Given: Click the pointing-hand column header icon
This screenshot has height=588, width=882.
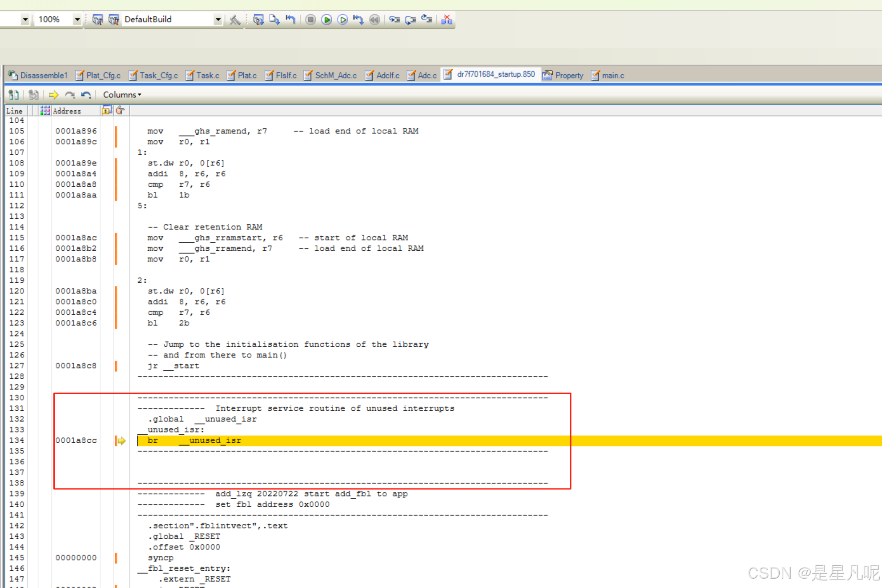Looking at the screenshot, I should (120, 111).
